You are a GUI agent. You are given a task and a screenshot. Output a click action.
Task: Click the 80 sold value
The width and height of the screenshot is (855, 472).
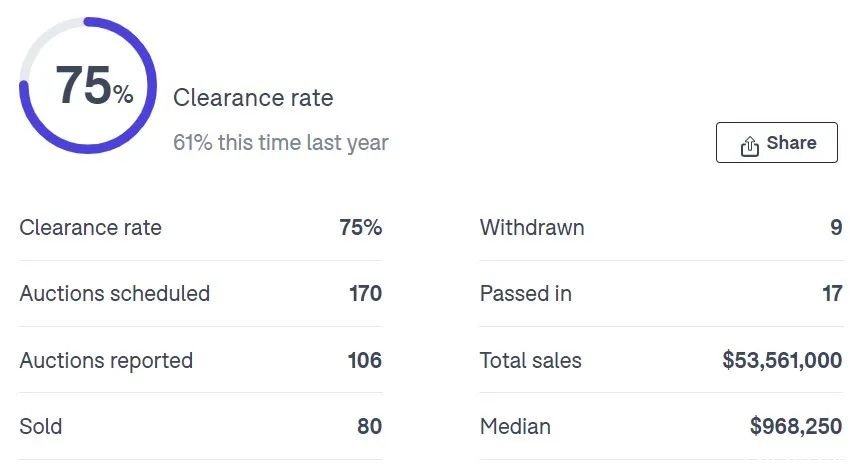[x=369, y=426]
